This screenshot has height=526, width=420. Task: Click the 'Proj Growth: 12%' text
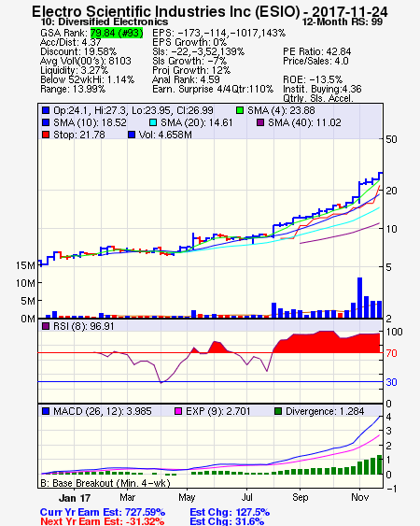tap(191, 70)
